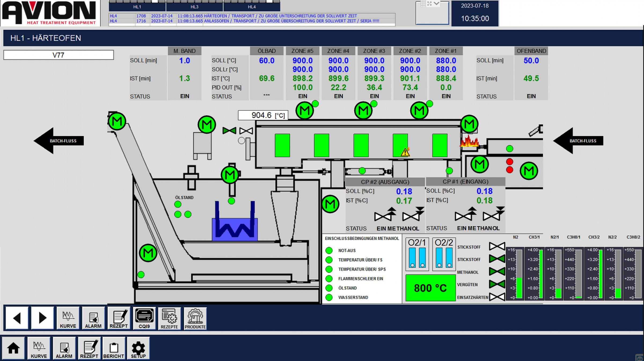Switch to the HL4 tab
The height and width of the screenshot is (361, 644).
coord(252,7)
